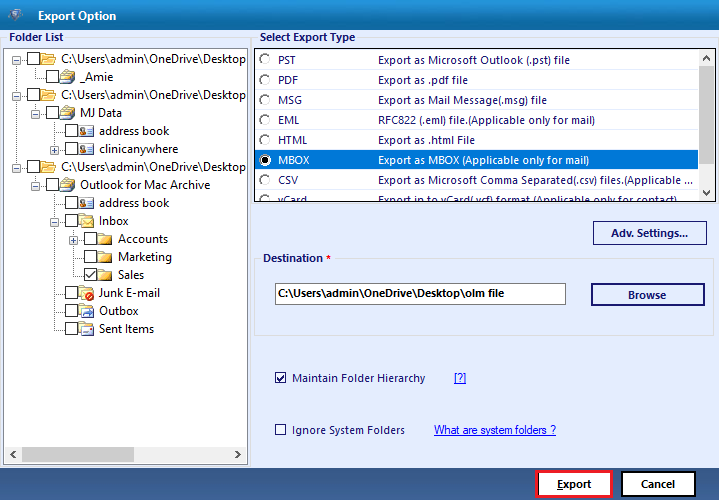Click the Export button
This screenshot has height=500, width=719.
point(574,484)
